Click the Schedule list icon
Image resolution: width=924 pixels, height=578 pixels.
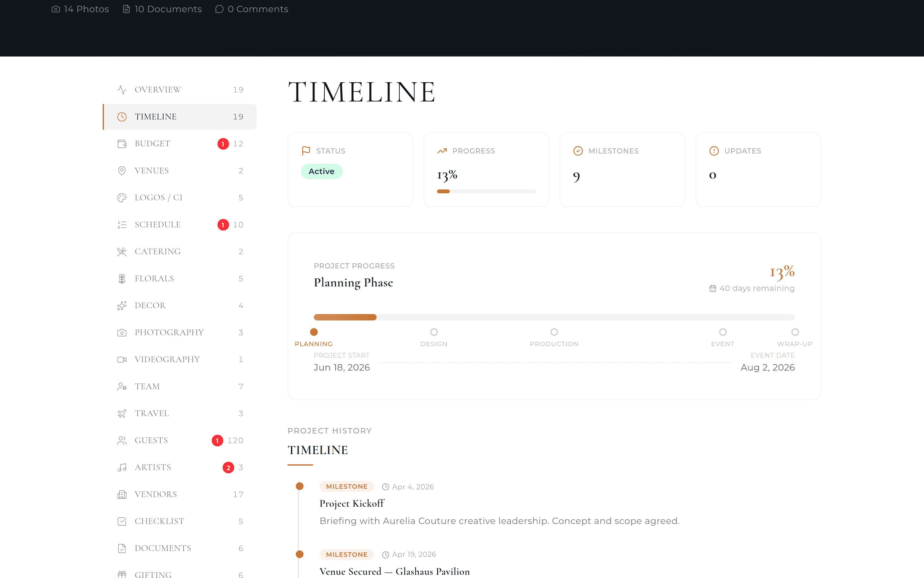pyautogui.click(x=122, y=225)
